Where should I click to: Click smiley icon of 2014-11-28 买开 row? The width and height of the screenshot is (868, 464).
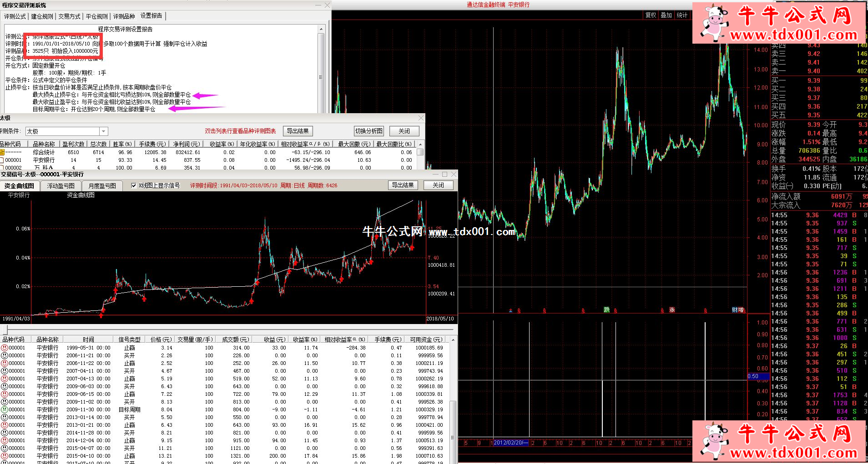click(x=5, y=433)
